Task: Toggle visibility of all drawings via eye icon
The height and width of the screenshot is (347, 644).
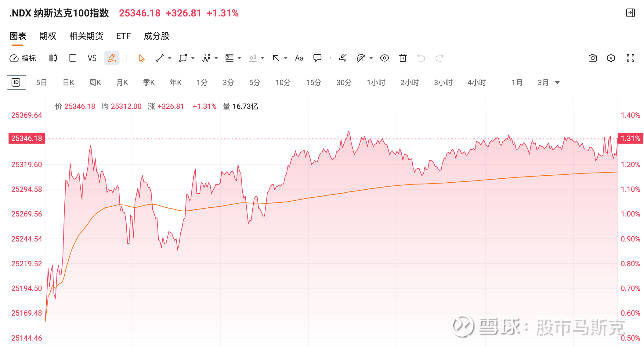Action: (x=384, y=58)
